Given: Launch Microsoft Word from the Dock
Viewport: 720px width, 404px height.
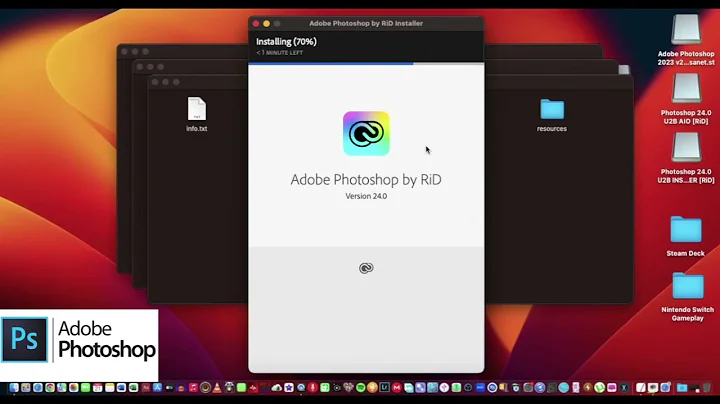Looking at the screenshot, I should pyautogui.click(x=121, y=388).
